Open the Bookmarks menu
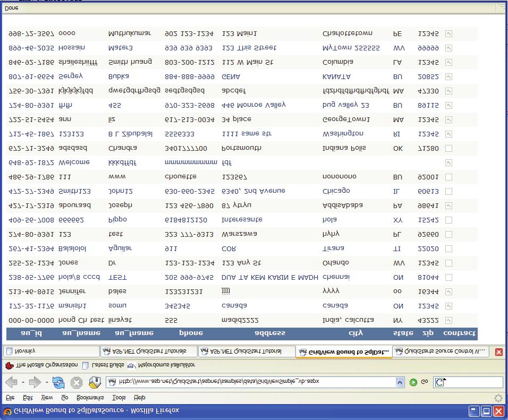The height and width of the screenshot is (420, 508). pos(90,398)
